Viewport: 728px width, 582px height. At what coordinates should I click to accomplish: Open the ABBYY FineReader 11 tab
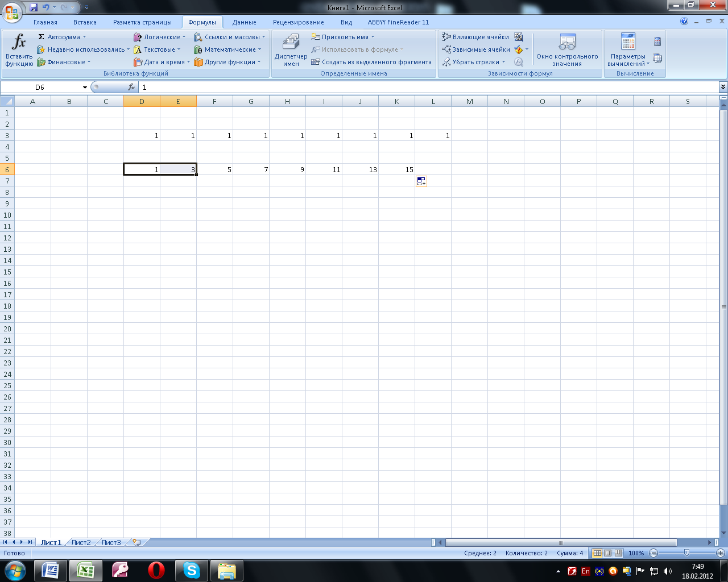(x=398, y=22)
